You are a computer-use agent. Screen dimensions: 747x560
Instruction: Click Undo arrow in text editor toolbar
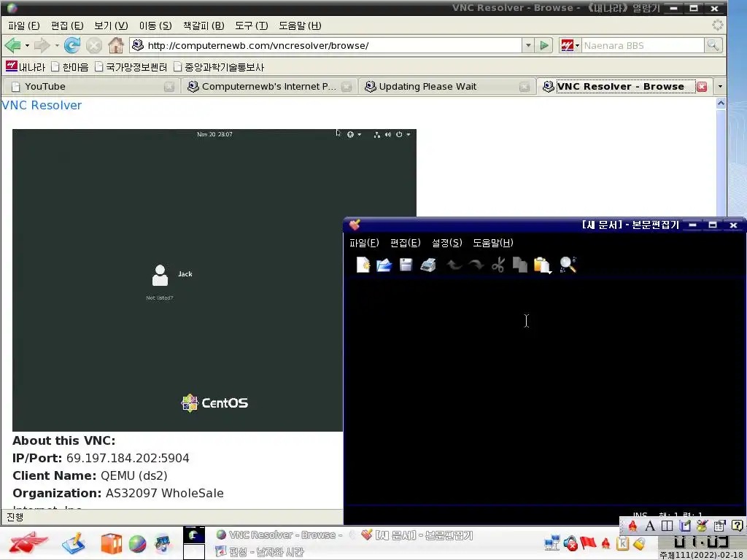coord(454,265)
